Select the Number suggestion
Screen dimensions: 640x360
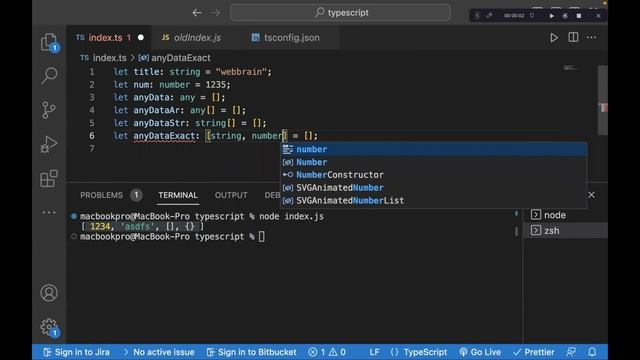pos(434,162)
